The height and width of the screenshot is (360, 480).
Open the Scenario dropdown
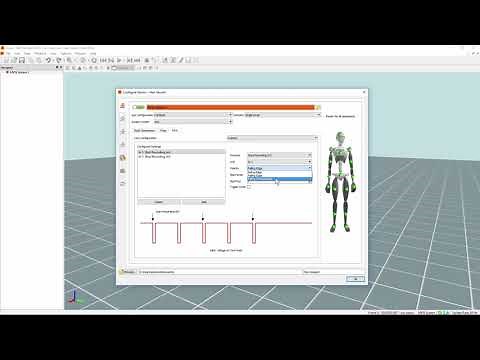282,115
